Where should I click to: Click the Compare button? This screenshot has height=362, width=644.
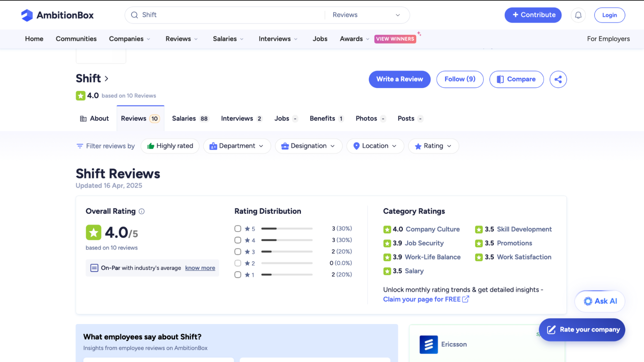point(516,79)
